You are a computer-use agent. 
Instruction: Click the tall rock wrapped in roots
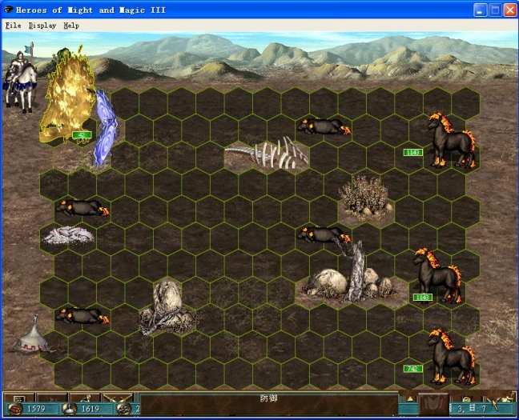pyautogui.click(x=167, y=307)
